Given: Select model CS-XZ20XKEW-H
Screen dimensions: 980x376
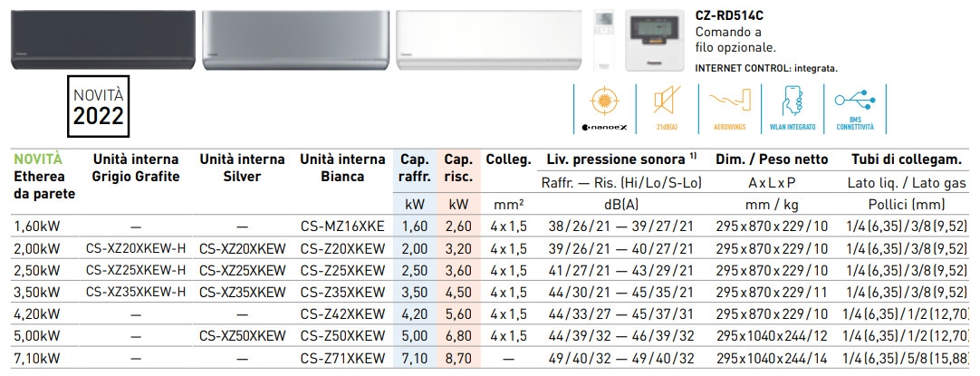Looking at the screenshot, I should click(x=136, y=248).
